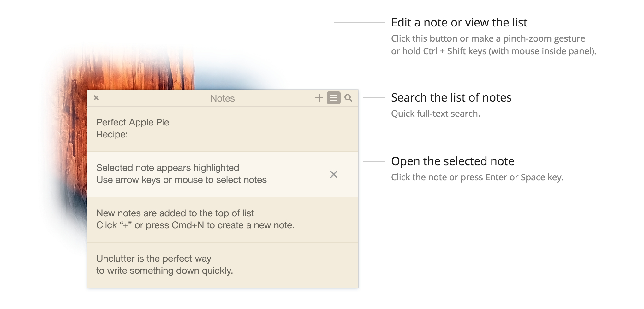Open the 'Unclutter is the perfect way' note
This screenshot has width=644, height=309.
pos(189,264)
